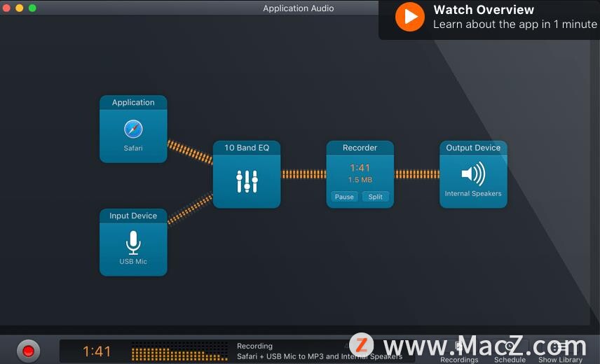Click the 1:41 elapsed time in status bar
Image resolution: width=600 pixels, height=364 pixels.
(97, 351)
